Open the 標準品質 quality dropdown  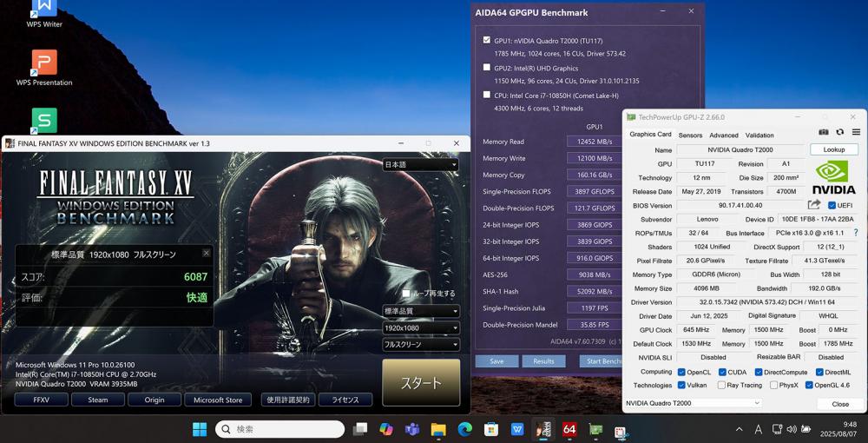click(x=421, y=311)
